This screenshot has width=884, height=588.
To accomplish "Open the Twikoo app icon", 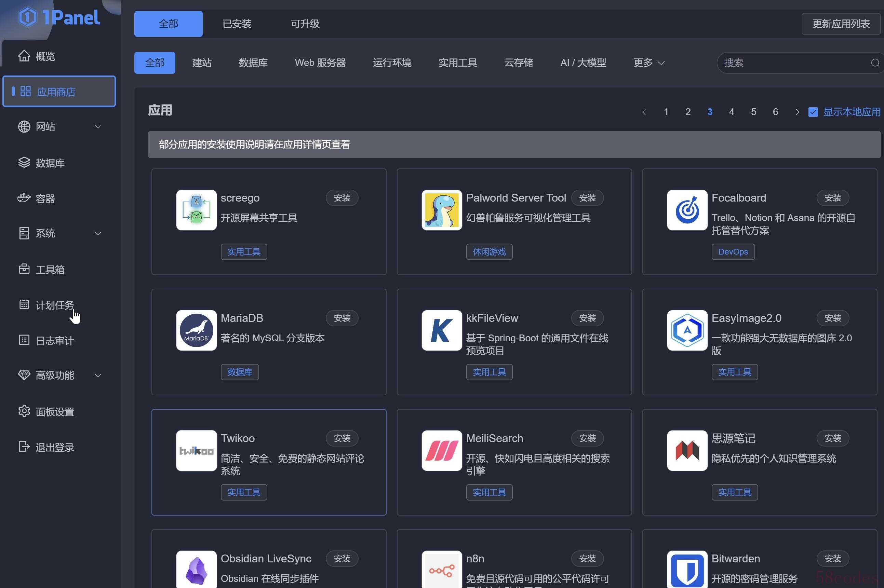I will [196, 451].
